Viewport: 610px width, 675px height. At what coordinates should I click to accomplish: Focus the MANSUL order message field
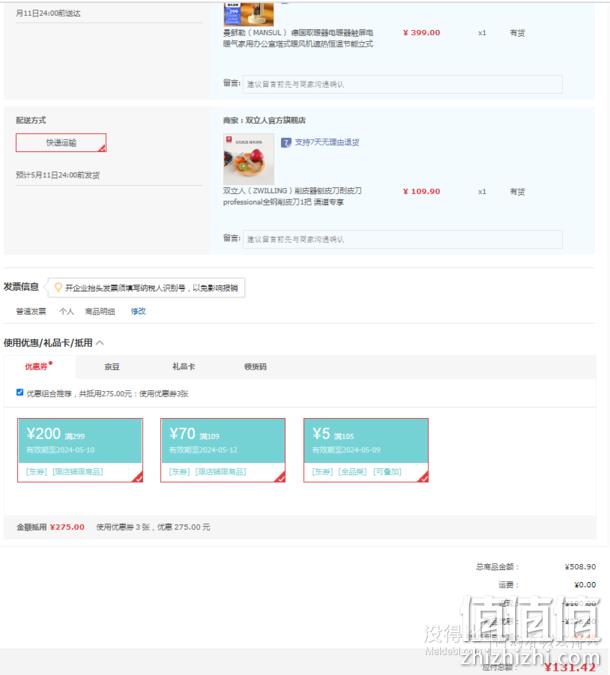pos(403,84)
